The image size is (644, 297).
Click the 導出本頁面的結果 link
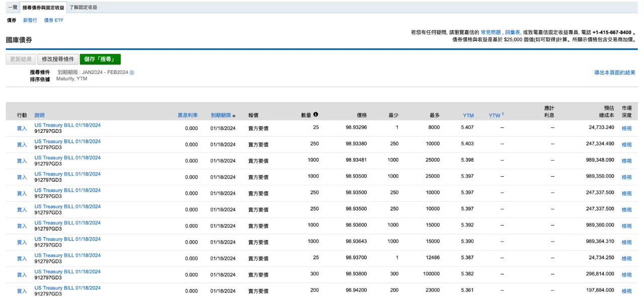pos(615,72)
